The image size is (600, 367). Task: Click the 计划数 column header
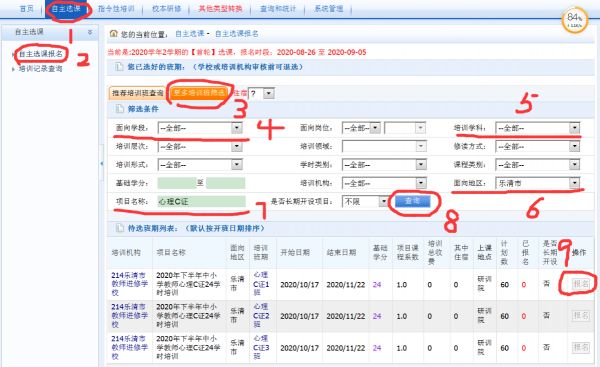pyautogui.click(x=504, y=253)
